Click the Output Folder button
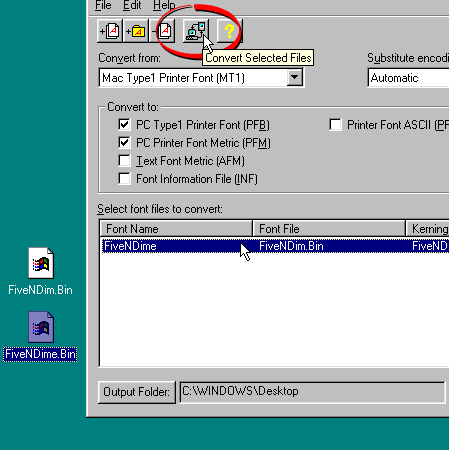 [137, 392]
